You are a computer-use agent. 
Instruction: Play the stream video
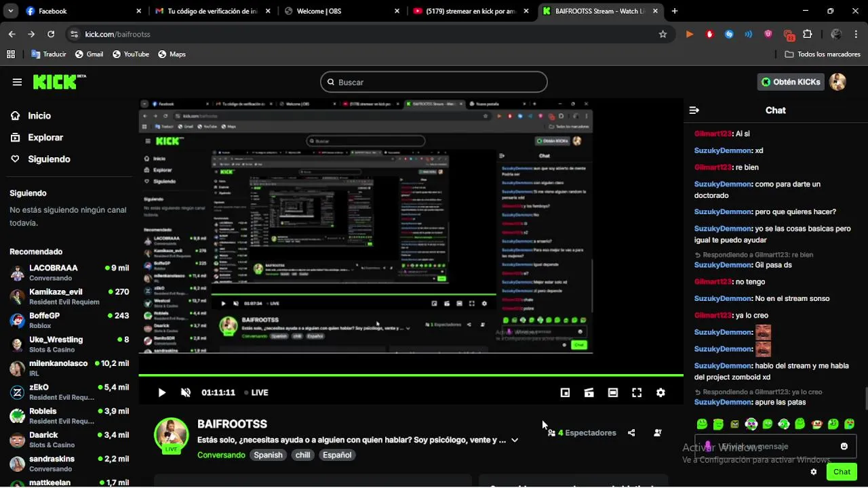pos(161,392)
